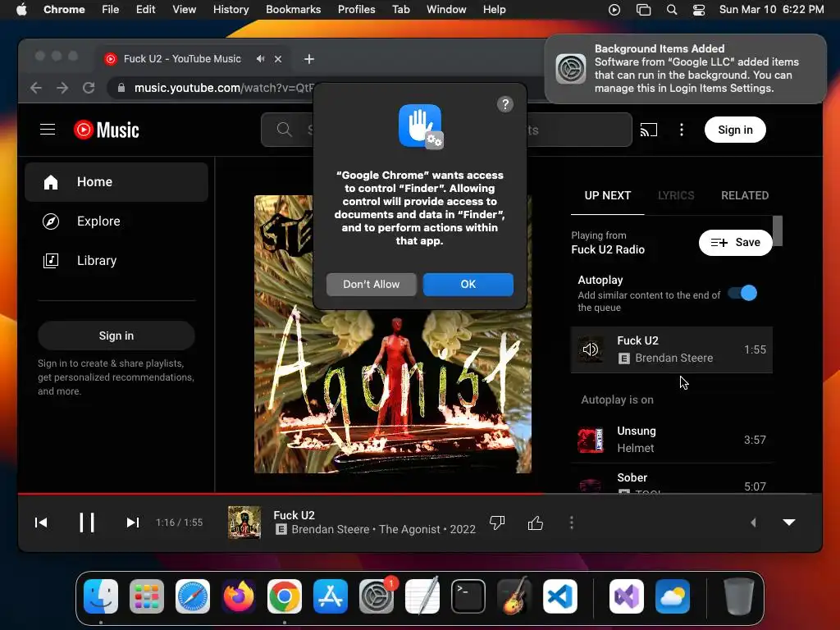Go back in Chrome

[36, 87]
